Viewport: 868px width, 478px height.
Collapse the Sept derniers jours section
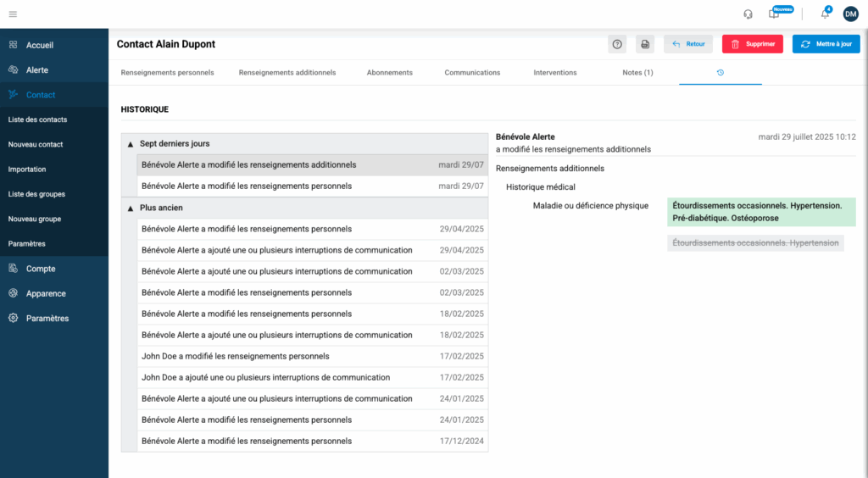pyautogui.click(x=130, y=144)
